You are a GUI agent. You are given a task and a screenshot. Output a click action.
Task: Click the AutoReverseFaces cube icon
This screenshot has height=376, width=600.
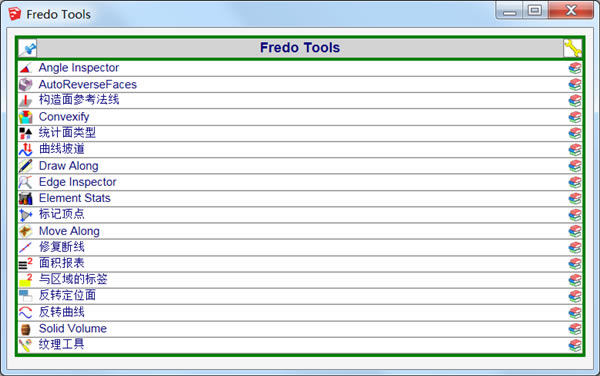[26, 85]
